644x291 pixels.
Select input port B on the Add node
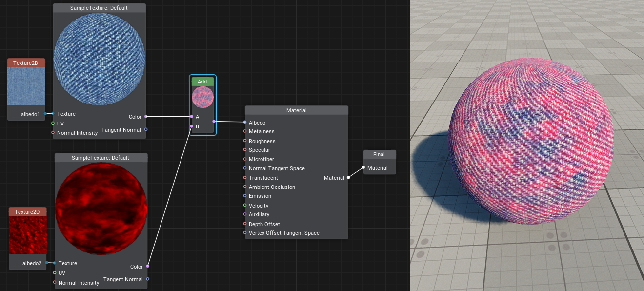tap(192, 126)
